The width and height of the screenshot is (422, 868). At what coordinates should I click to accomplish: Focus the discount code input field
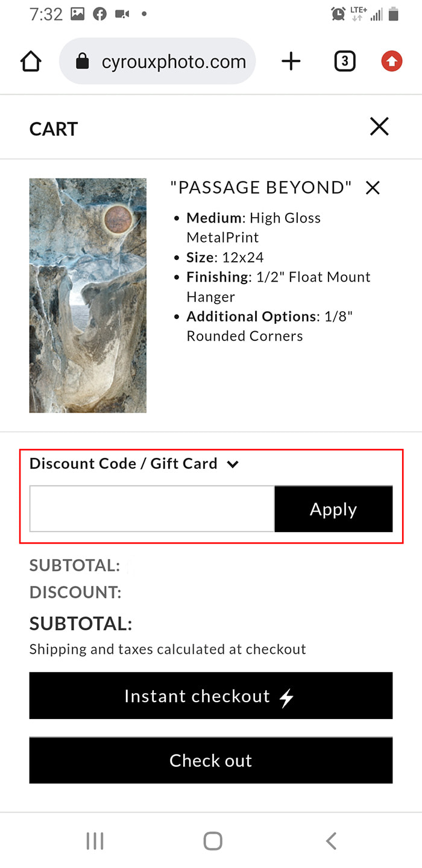[x=152, y=509]
